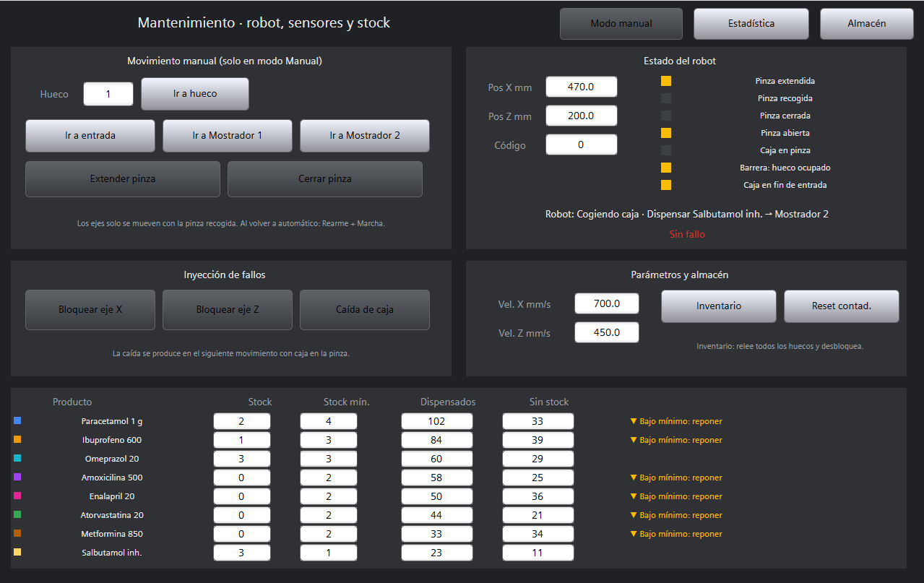Select the Código value field
This screenshot has width=924, height=583.
pos(582,144)
